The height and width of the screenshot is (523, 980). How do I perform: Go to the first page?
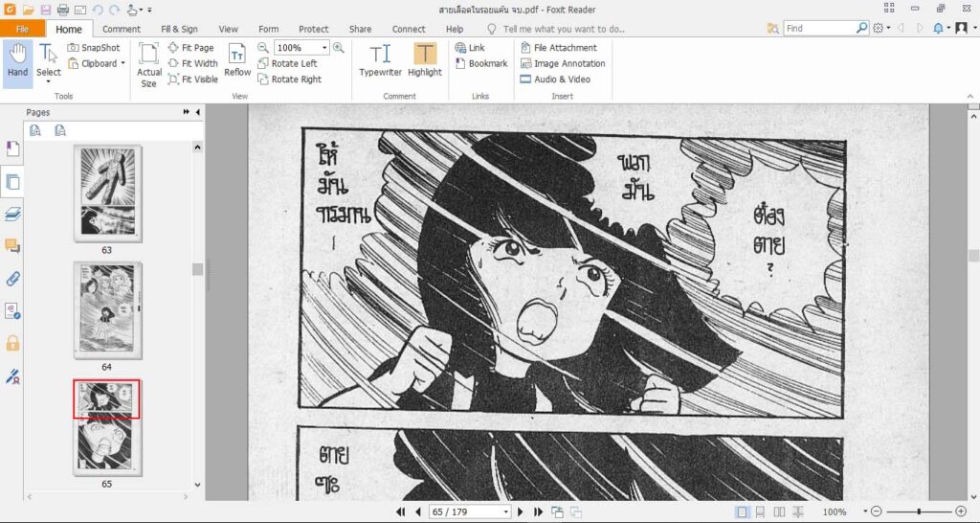click(401, 512)
